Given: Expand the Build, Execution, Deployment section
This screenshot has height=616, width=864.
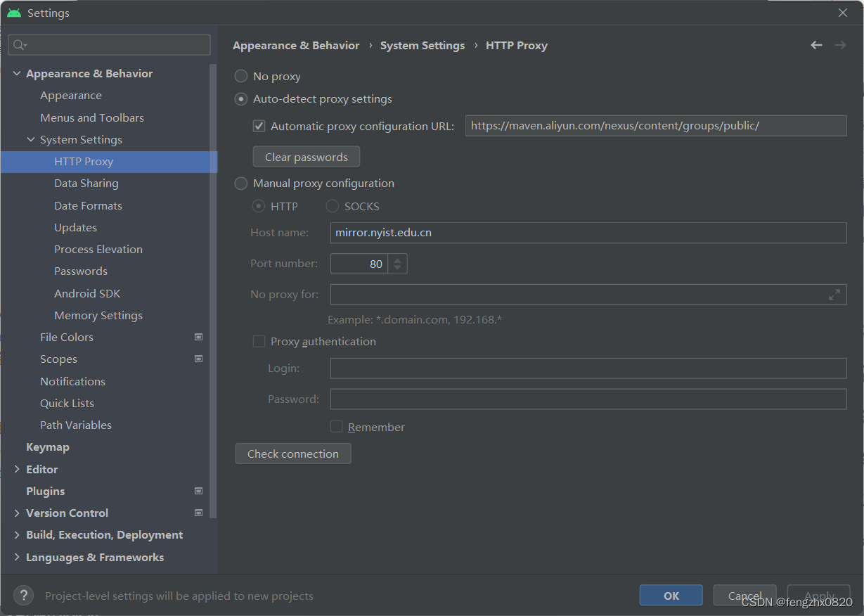Looking at the screenshot, I should [16, 534].
